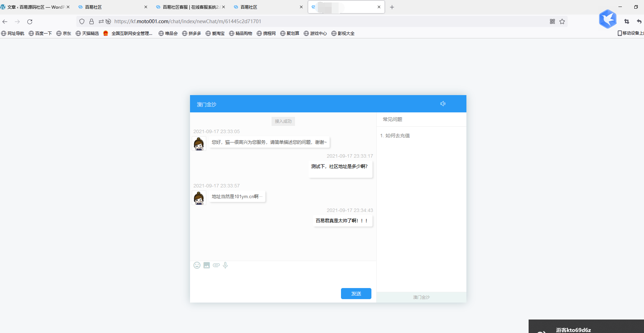Click the image upload icon

tap(207, 265)
